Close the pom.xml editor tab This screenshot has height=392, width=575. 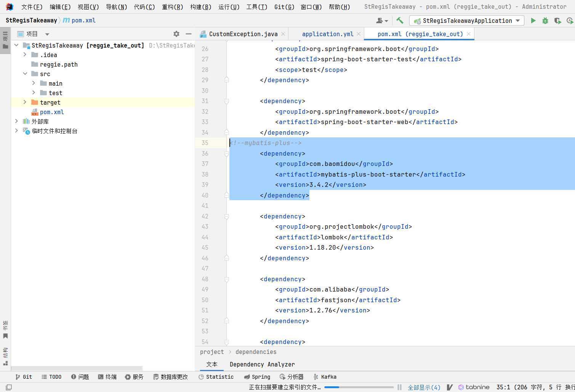pos(469,34)
